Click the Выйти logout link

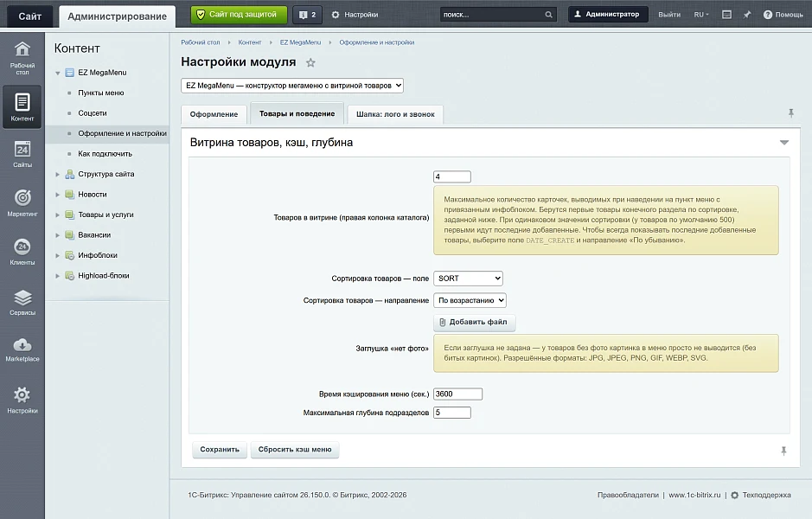pos(669,15)
